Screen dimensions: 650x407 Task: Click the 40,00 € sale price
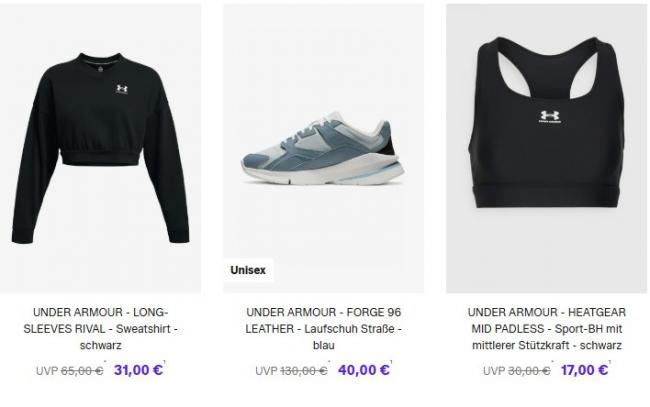[364, 370]
